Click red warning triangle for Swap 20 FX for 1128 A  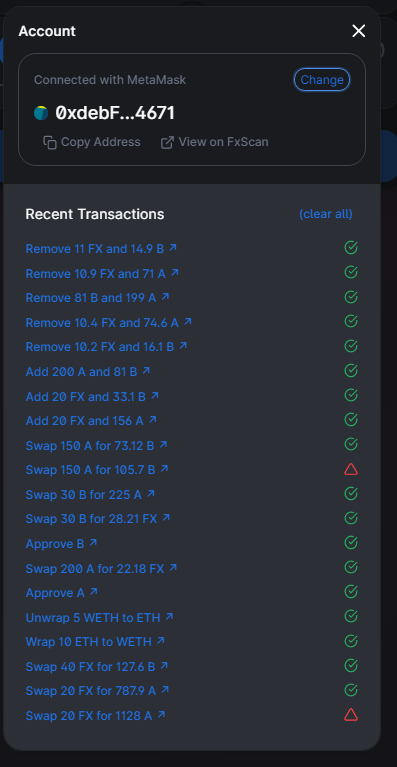pyautogui.click(x=351, y=715)
